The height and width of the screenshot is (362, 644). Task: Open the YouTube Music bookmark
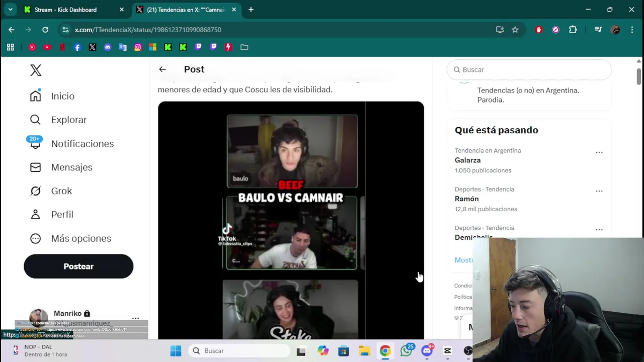coord(32,47)
